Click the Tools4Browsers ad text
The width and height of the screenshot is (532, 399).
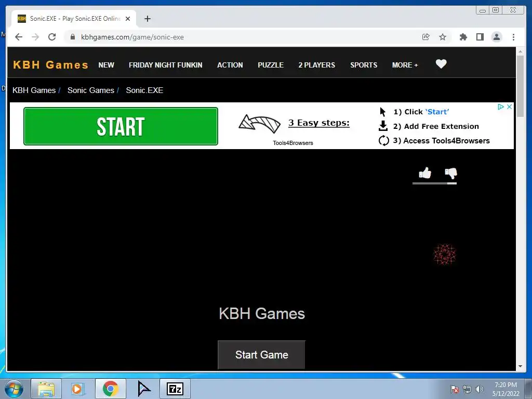pyautogui.click(x=293, y=143)
